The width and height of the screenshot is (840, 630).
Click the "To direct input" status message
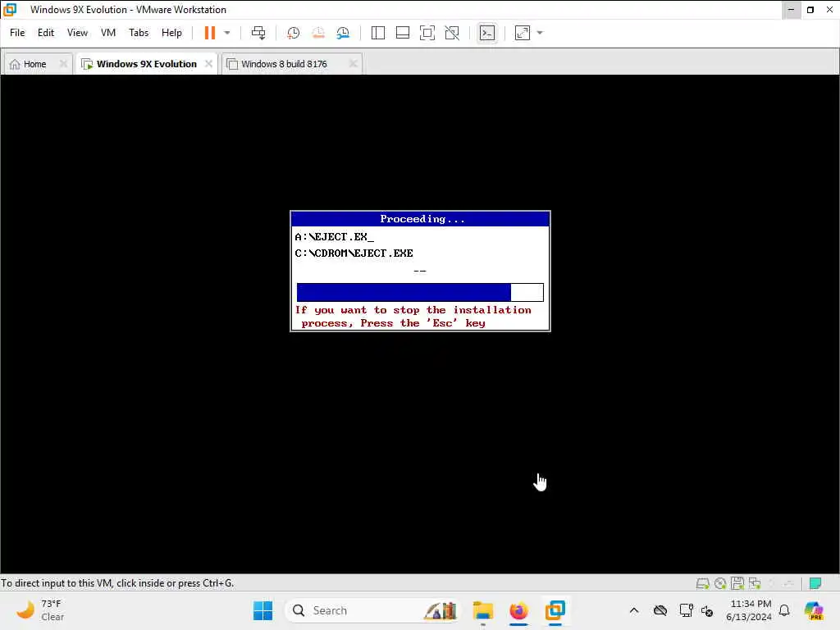(117, 583)
